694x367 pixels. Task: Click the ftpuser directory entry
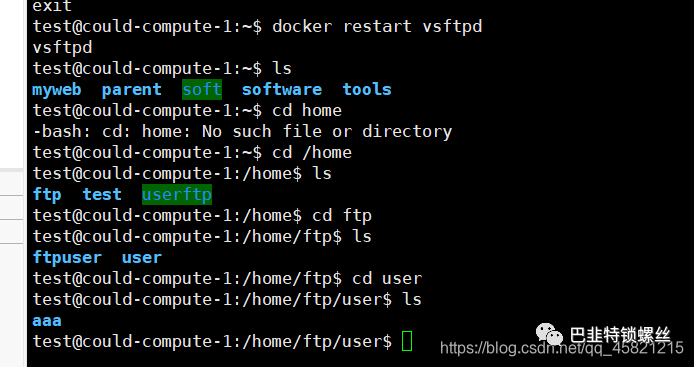point(67,258)
